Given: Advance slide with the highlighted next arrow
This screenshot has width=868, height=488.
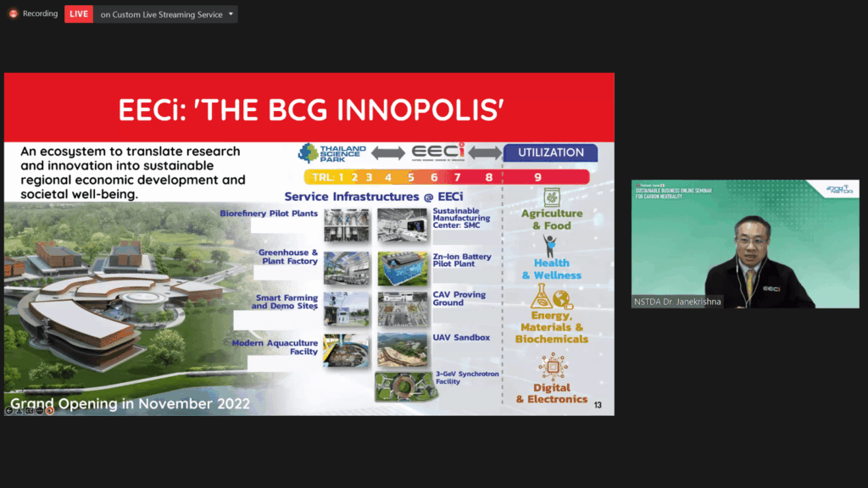Looking at the screenshot, I should 50,411.
